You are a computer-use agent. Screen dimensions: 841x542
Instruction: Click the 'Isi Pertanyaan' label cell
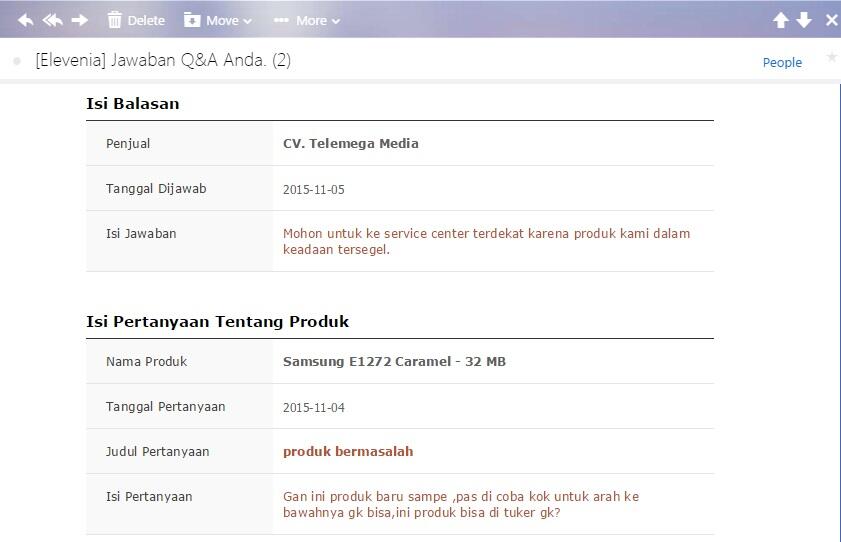pos(180,504)
